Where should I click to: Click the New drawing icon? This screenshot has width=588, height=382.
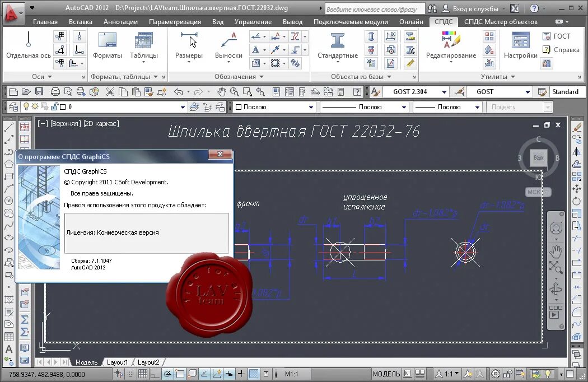coord(13,92)
